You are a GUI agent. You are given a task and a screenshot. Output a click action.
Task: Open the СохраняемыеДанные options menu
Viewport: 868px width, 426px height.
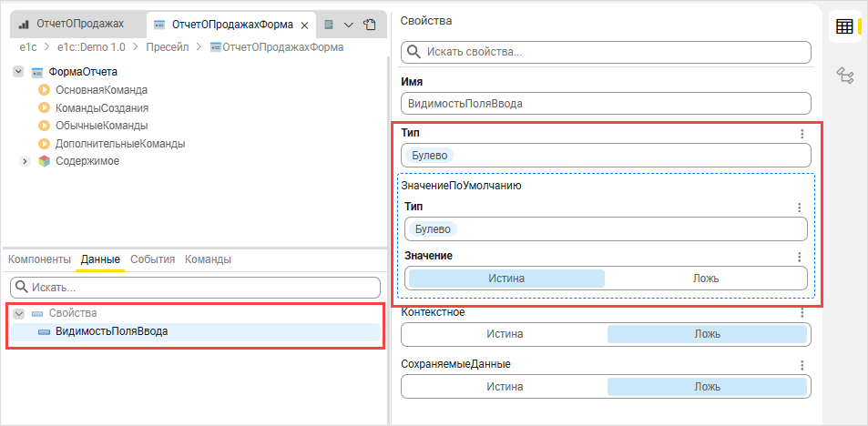802,365
